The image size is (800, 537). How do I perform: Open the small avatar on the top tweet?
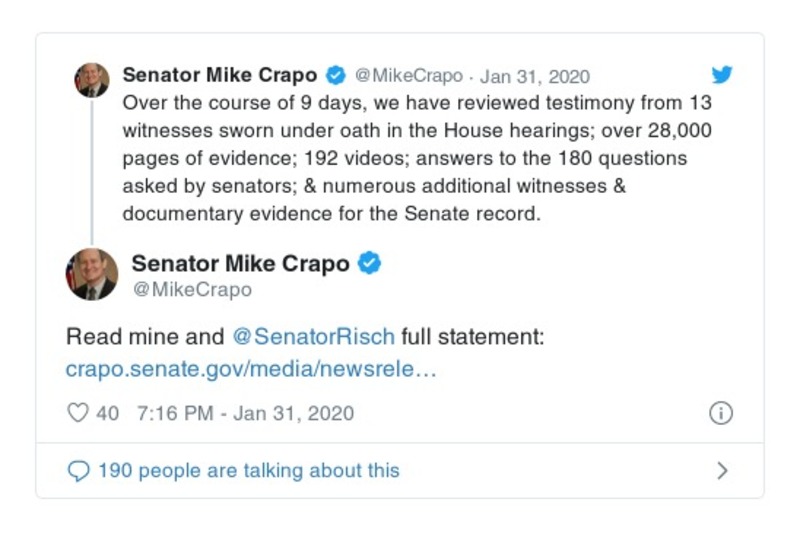92,80
